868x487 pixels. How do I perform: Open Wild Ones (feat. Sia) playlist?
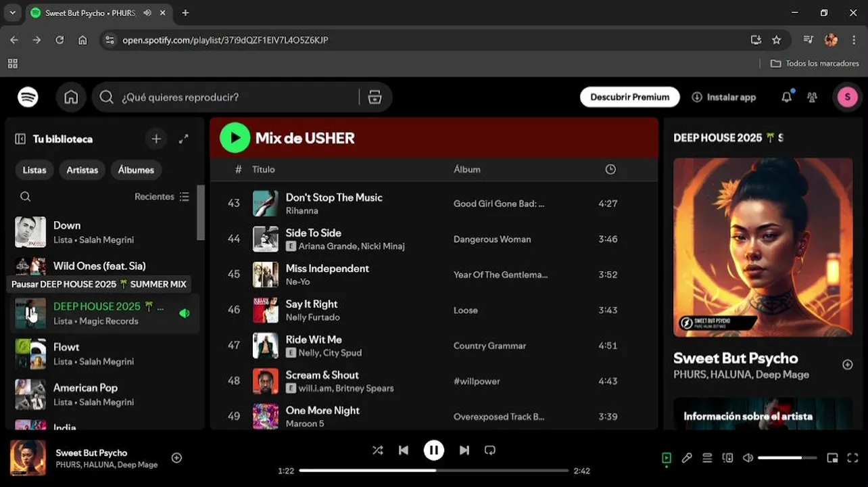tap(105, 266)
